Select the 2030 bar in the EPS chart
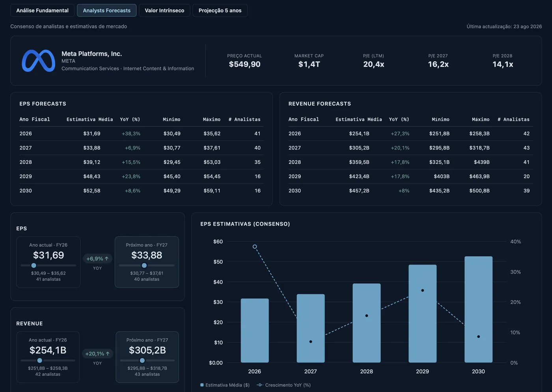The height and width of the screenshot is (392, 552). [x=479, y=310]
